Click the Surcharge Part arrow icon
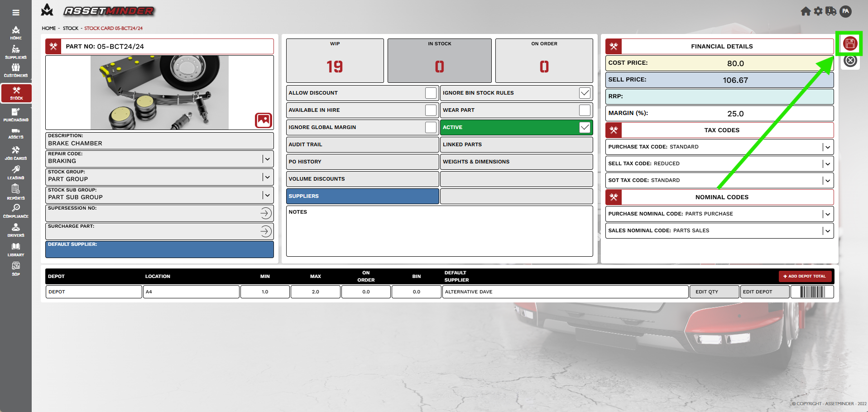 click(x=266, y=231)
